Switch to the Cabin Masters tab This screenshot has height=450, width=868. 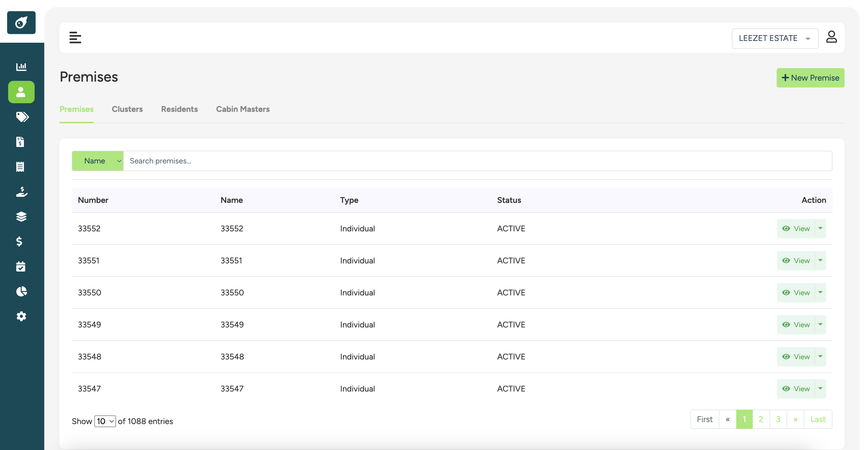click(243, 109)
